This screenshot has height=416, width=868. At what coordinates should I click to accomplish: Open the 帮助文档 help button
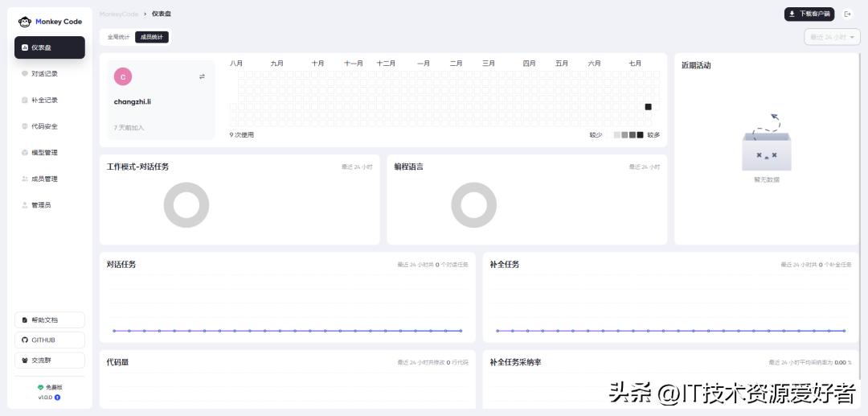[50, 320]
